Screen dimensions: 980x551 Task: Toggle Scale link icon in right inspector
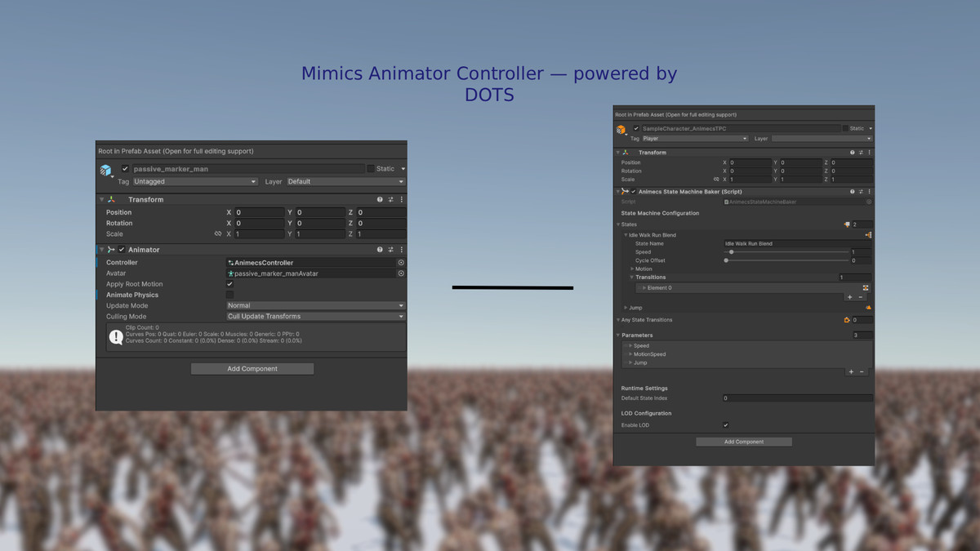point(716,179)
